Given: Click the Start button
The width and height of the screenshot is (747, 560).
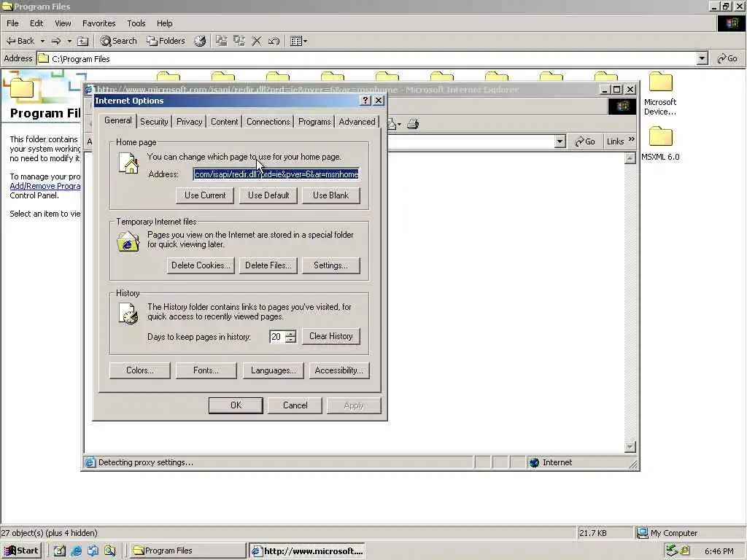Looking at the screenshot, I should click(x=22, y=551).
